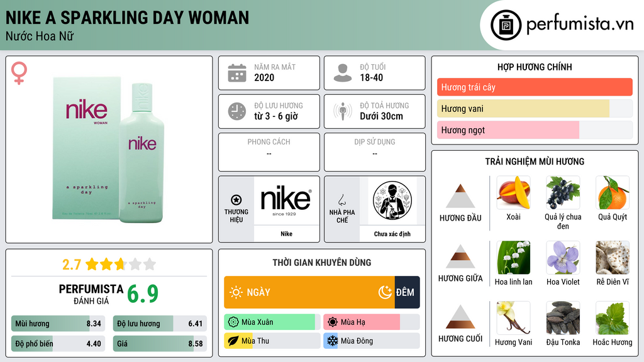This screenshot has height=362, width=644.
Task: Click the Hương ngọt accord bar
Action: tap(535, 129)
